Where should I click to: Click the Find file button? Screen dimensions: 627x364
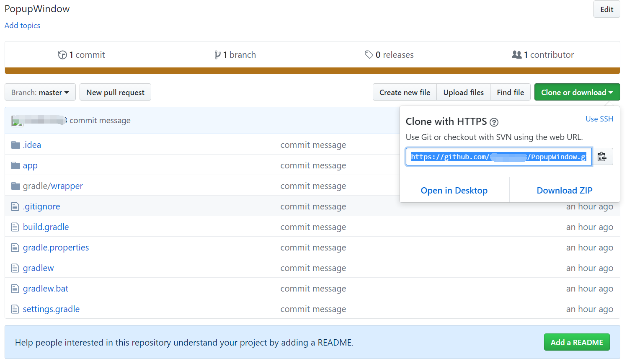coord(510,92)
